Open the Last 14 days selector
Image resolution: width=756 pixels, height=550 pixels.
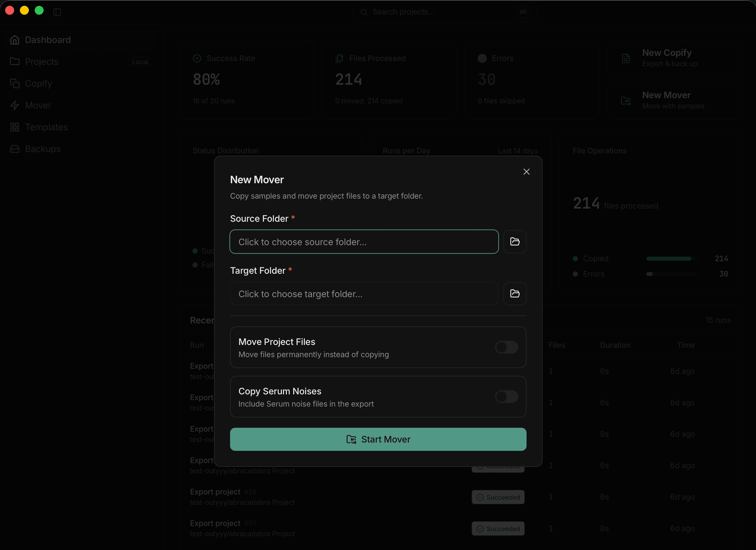(x=518, y=151)
